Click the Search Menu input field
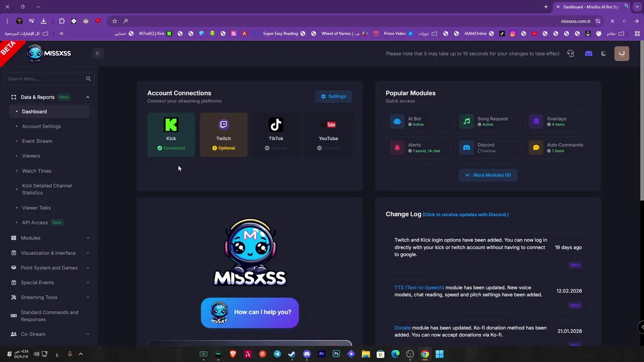Screen dimensions: 644x362 (x=49, y=78)
